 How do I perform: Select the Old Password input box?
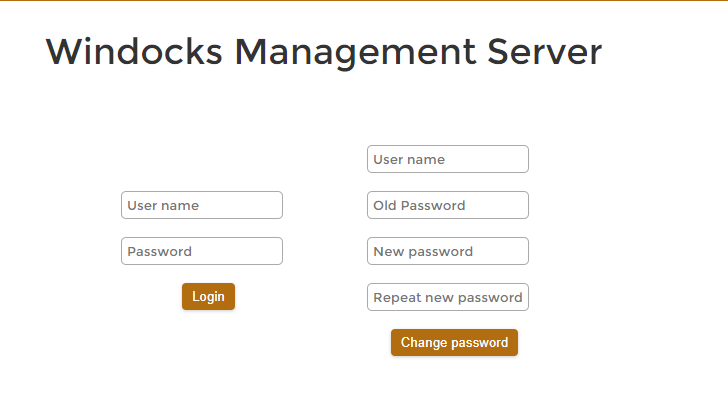[x=448, y=205]
